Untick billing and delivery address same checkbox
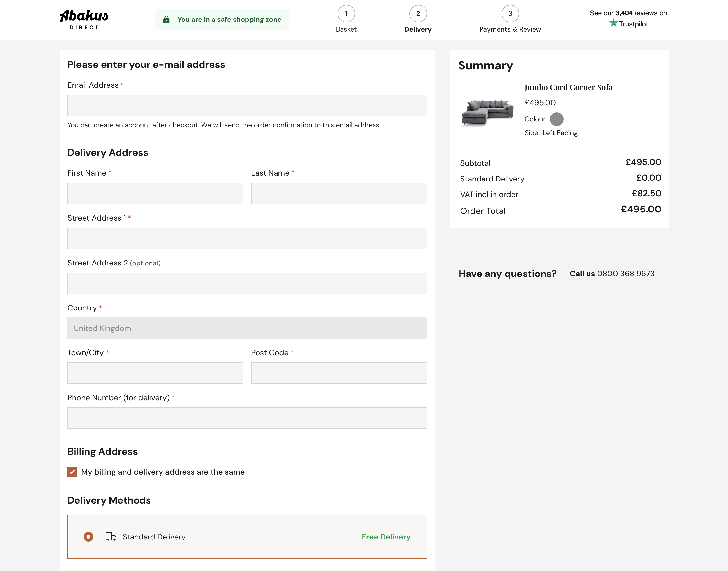This screenshot has height=571, width=728. click(72, 472)
